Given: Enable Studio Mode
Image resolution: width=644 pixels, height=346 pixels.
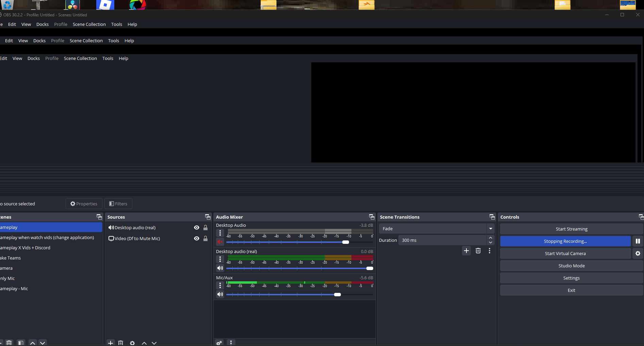Looking at the screenshot, I should click(x=572, y=266).
